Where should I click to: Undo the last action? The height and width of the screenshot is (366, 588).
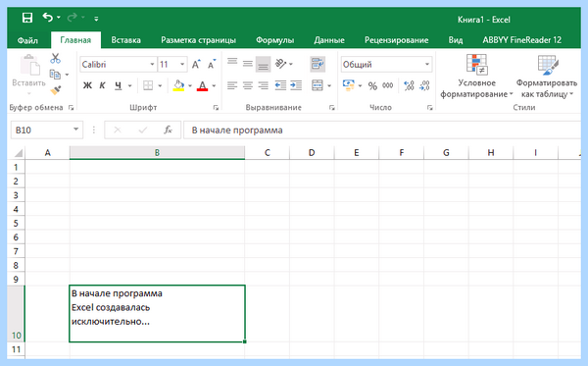pos(48,18)
